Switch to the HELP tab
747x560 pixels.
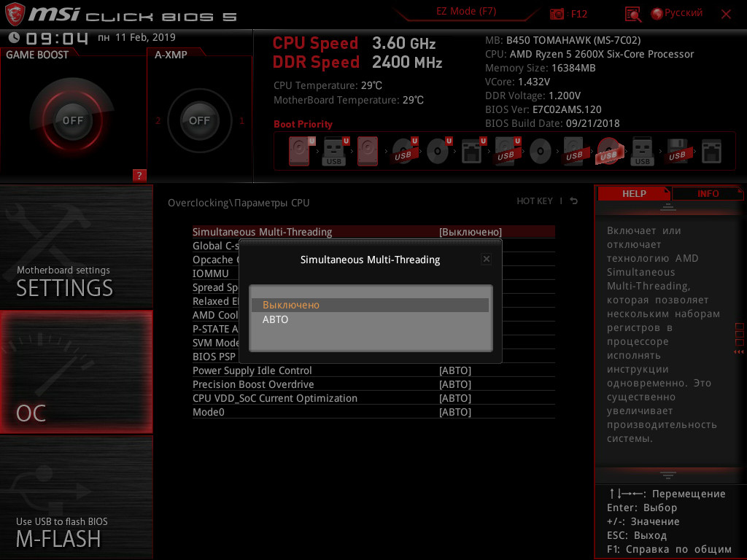pyautogui.click(x=634, y=193)
